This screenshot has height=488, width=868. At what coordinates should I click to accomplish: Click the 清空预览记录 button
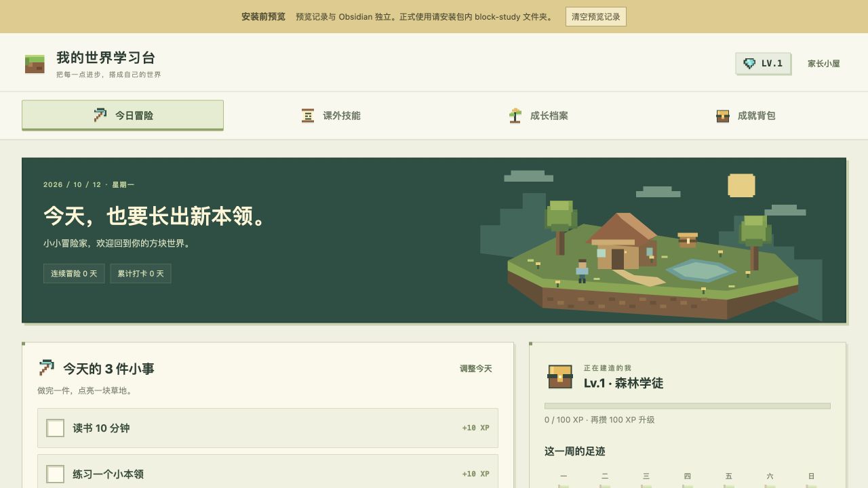coord(596,16)
